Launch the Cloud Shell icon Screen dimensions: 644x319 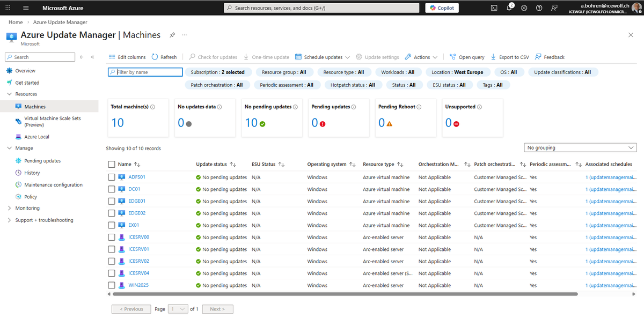[494, 8]
